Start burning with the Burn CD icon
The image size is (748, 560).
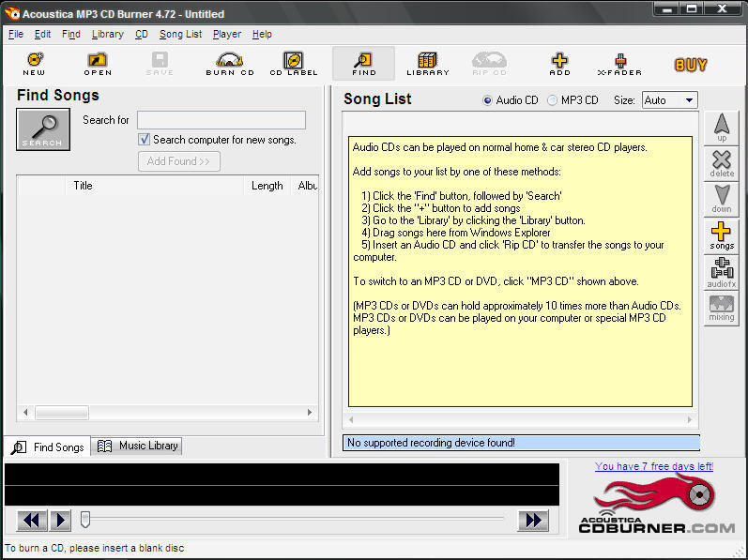[x=230, y=64]
